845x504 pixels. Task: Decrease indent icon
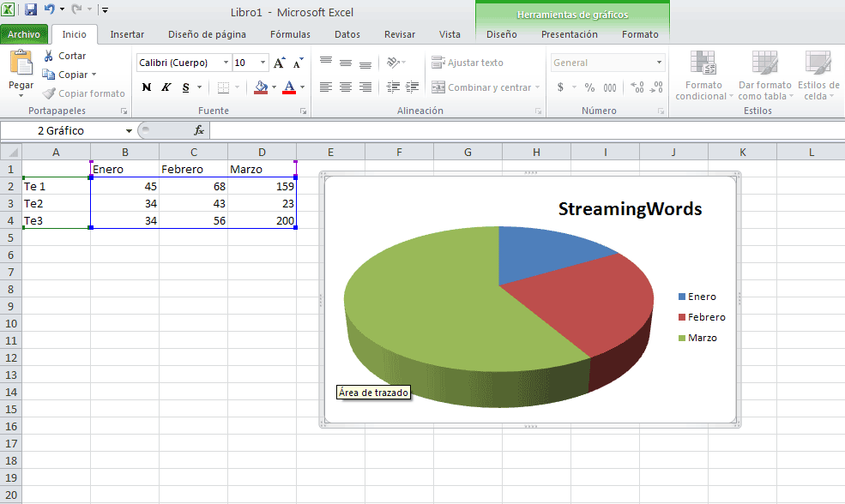click(x=393, y=87)
